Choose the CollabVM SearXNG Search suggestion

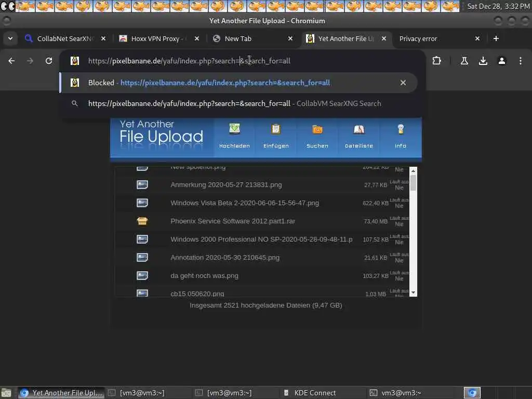(x=238, y=103)
